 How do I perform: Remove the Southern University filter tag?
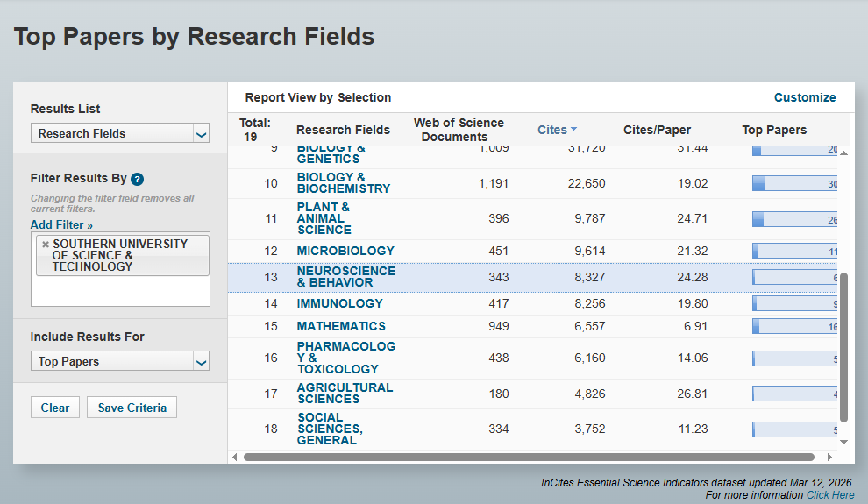[46, 245]
